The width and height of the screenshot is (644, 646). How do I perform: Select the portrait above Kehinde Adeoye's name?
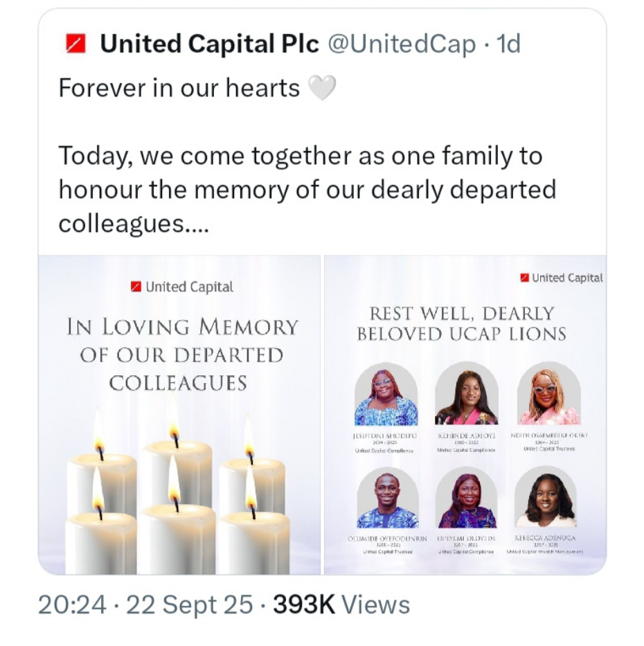click(x=466, y=395)
